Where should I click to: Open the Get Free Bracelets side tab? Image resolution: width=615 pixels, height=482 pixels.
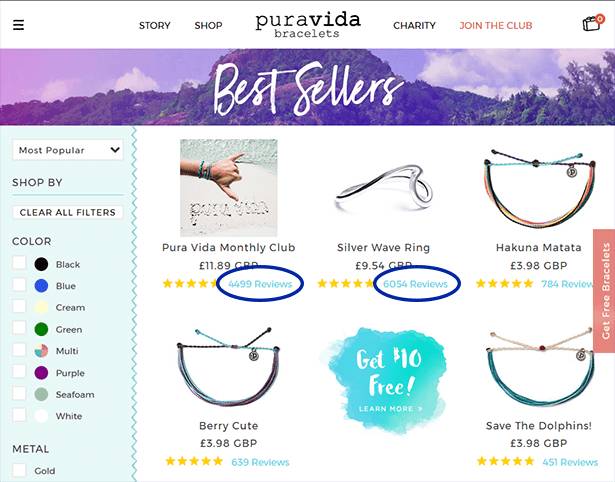[x=604, y=291]
